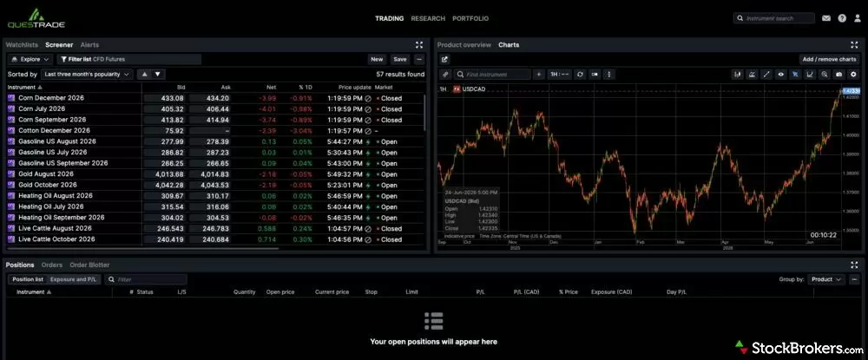
Task: Click the chart toolbar three-dot menu
Action: tap(608, 74)
